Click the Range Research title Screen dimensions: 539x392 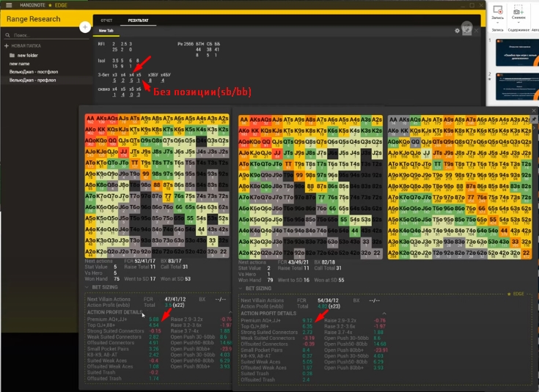pyautogui.click(x=33, y=19)
